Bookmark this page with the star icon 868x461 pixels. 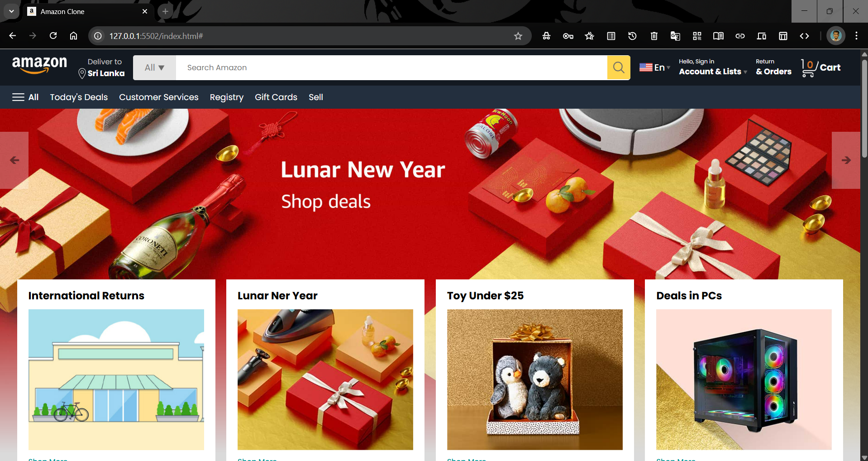[x=518, y=36]
